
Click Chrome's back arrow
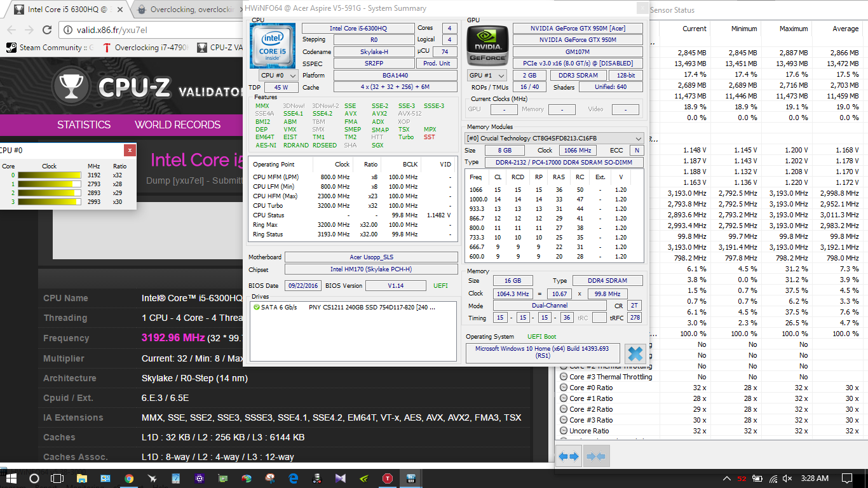(x=11, y=30)
